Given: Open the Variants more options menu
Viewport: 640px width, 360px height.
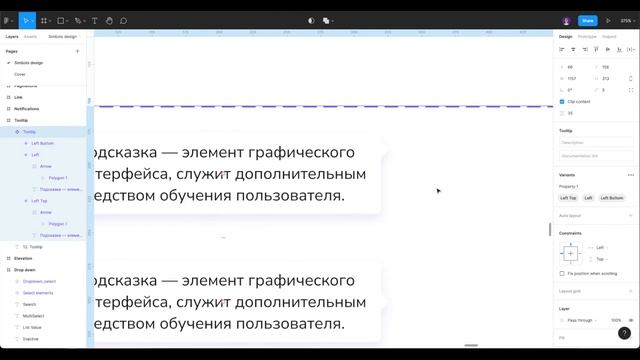Looking at the screenshot, I should coord(631,175).
